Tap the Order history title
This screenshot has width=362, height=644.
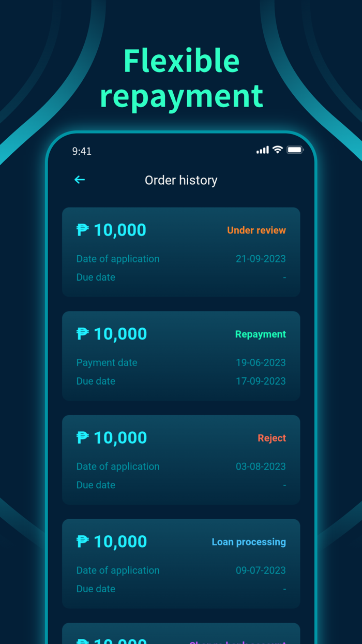coord(181,180)
